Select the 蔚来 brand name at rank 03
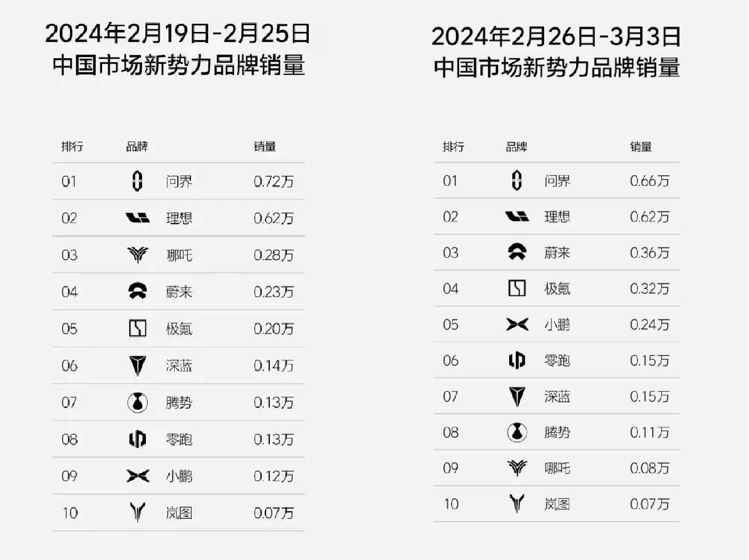The image size is (749, 560). 557,253
